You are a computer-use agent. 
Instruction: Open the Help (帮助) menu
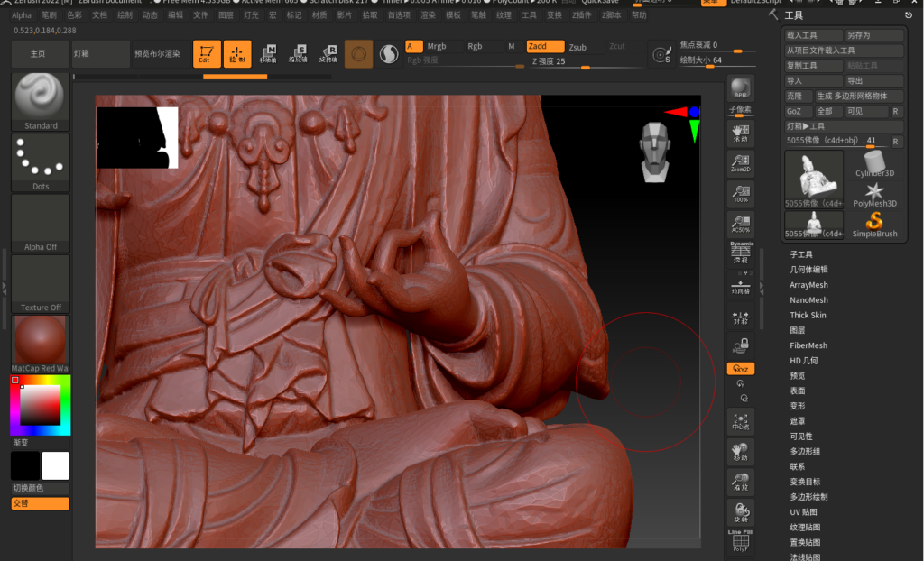point(639,15)
